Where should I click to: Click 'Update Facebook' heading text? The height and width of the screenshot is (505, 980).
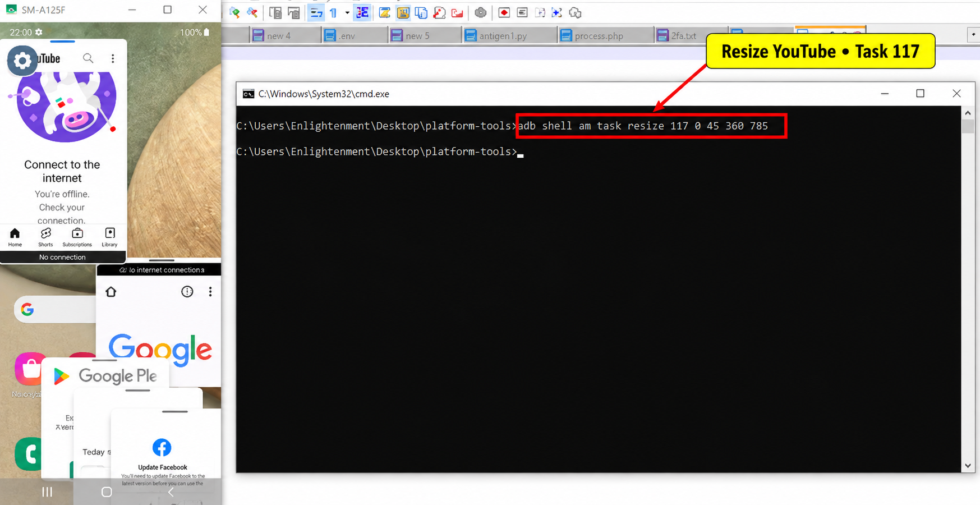coord(163,467)
